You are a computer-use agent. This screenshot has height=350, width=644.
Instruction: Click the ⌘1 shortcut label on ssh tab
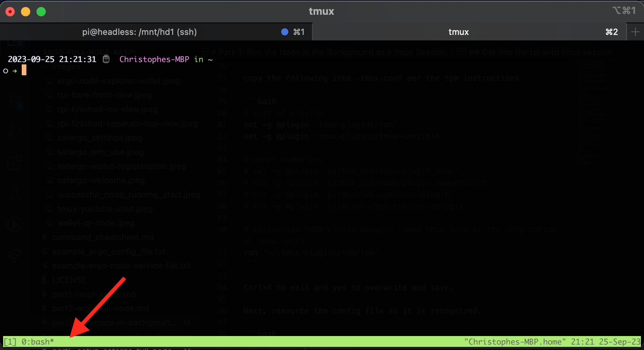pos(299,32)
